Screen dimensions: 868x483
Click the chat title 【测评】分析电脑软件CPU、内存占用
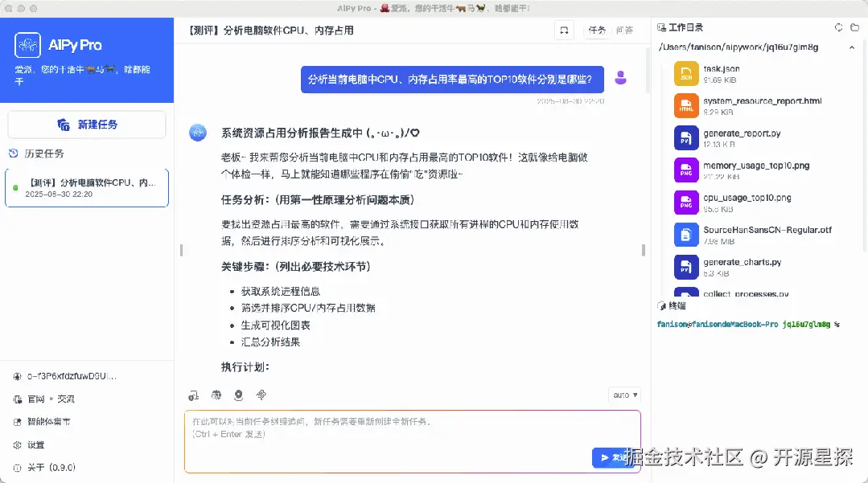pos(270,31)
